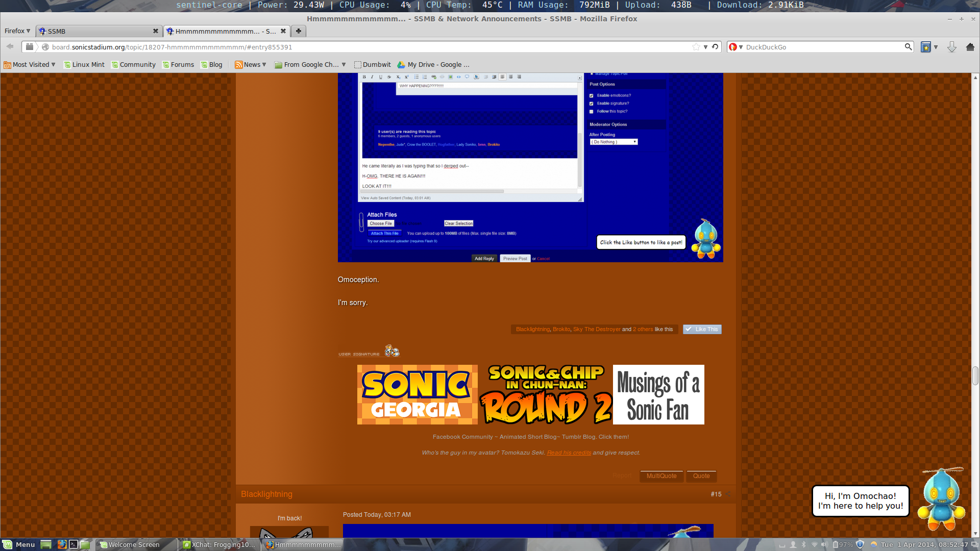Click the Musings of a Sonic Fan banner
This screenshot has height=551, width=980.
[x=658, y=394]
